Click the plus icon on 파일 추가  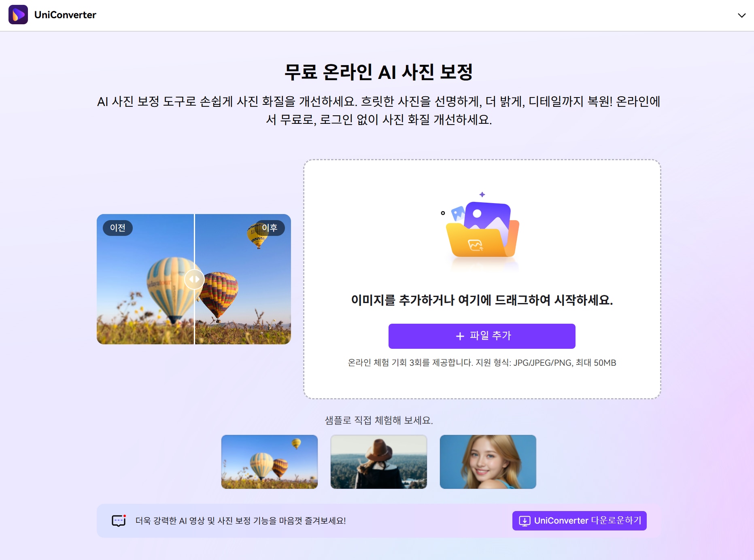(460, 336)
